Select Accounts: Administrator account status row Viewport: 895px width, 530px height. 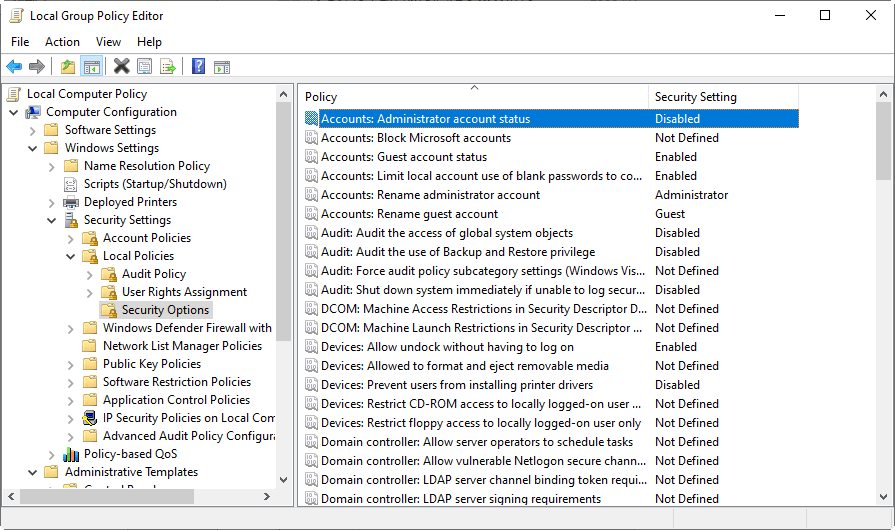[551, 119]
